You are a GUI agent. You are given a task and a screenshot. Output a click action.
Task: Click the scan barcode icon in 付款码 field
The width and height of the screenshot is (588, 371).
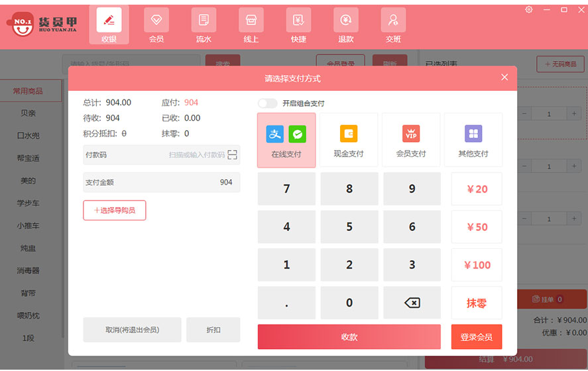coord(232,155)
